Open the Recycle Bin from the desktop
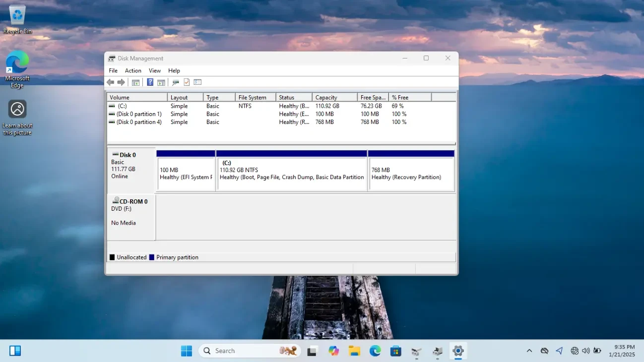The image size is (644, 362). point(17,15)
